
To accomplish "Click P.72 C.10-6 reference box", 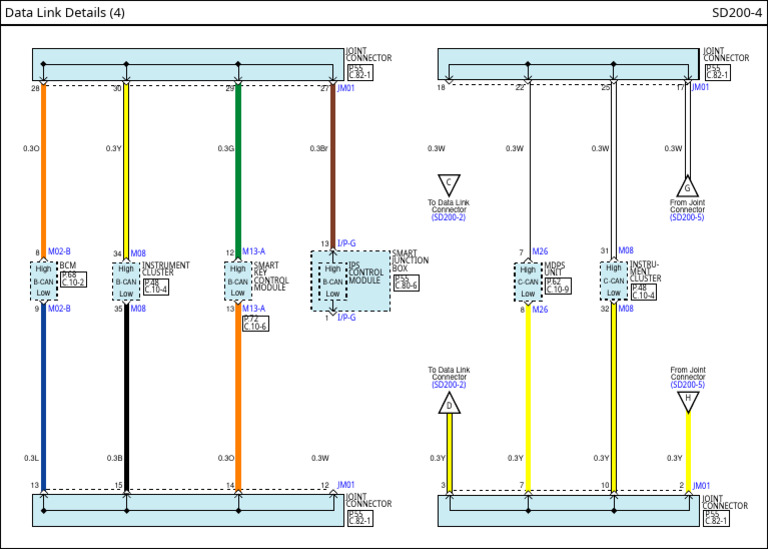I will 256,323.
